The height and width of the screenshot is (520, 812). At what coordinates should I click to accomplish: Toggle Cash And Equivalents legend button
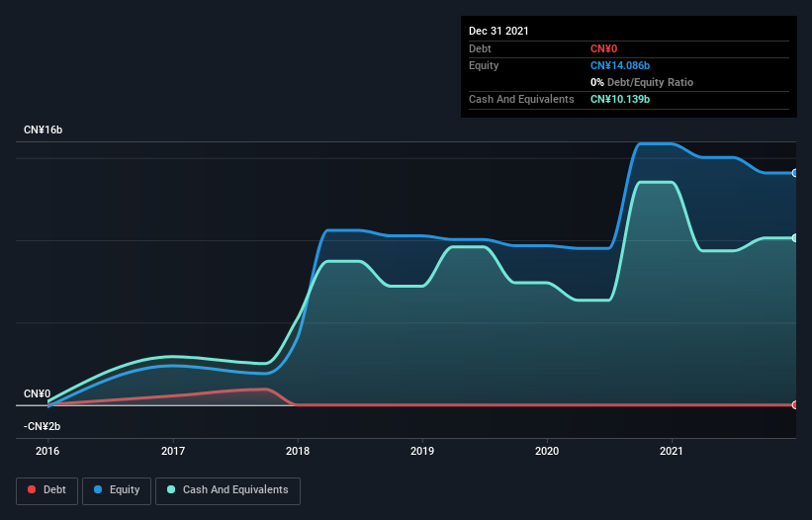(x=227, y=490)
